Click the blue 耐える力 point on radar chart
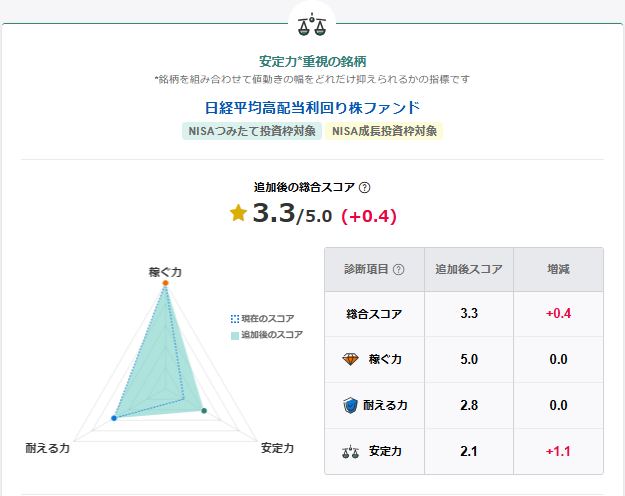The width and height of the screenshot is (625, 496). [114, 417]
